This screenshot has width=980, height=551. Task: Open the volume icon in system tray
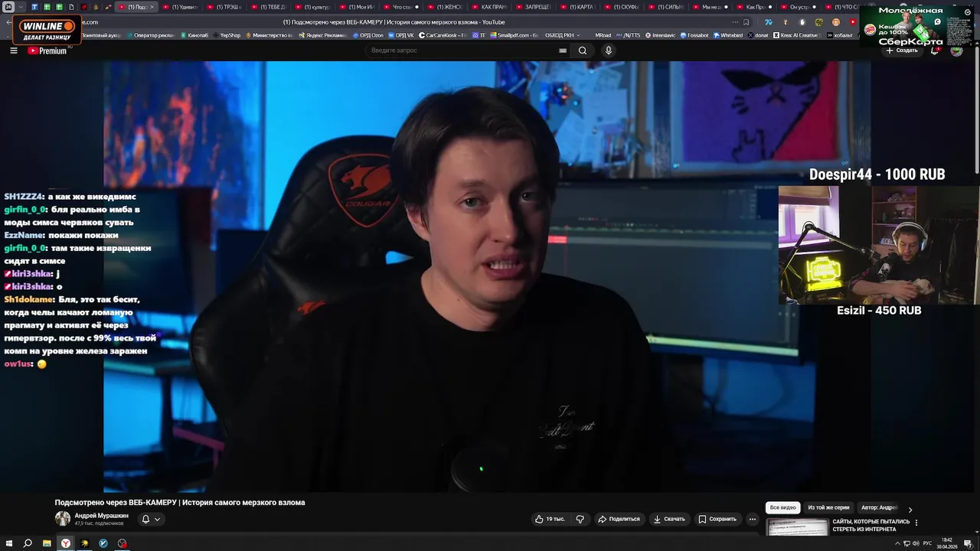coord(916,543)
